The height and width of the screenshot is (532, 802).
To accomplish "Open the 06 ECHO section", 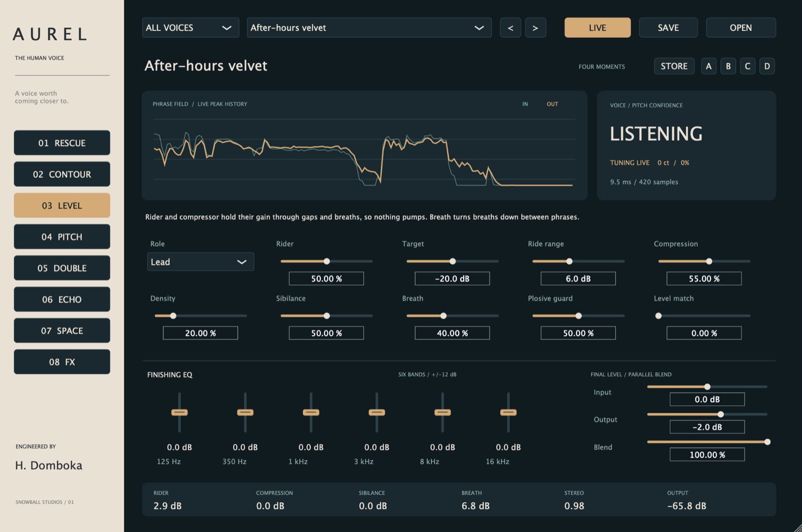I will click(62, 300).
